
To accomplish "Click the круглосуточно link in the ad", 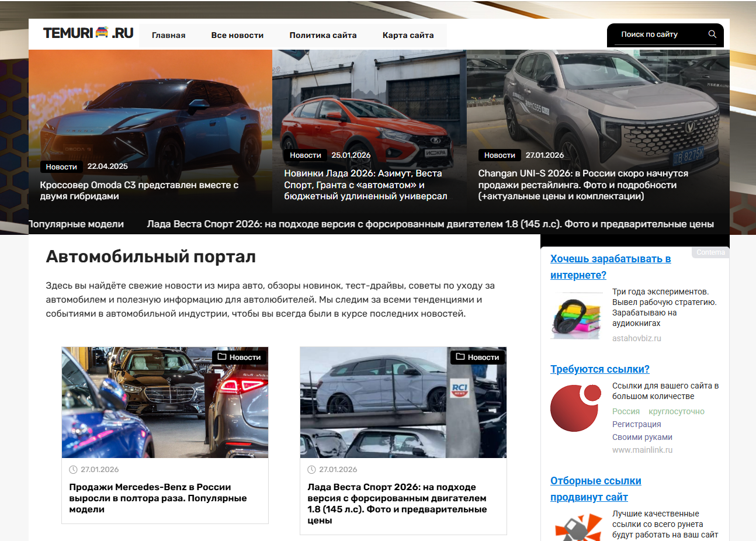I will pyautogui.click(x=677, y=411).
